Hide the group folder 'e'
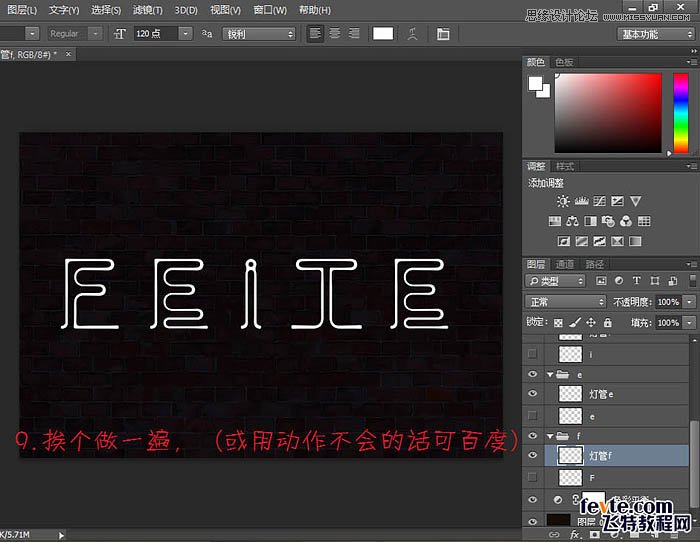700x542 pixels. [533, 374]
